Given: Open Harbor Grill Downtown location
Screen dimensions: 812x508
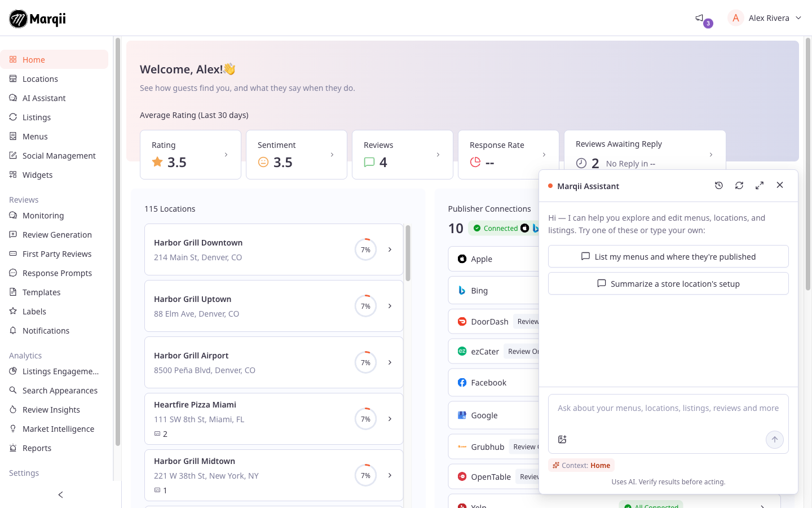Looking at the screenshot, I should point(274,249).
